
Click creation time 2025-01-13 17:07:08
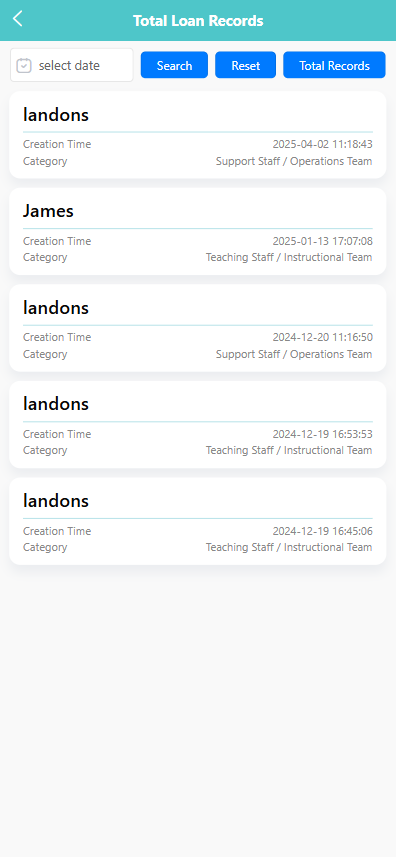(323, 241)
